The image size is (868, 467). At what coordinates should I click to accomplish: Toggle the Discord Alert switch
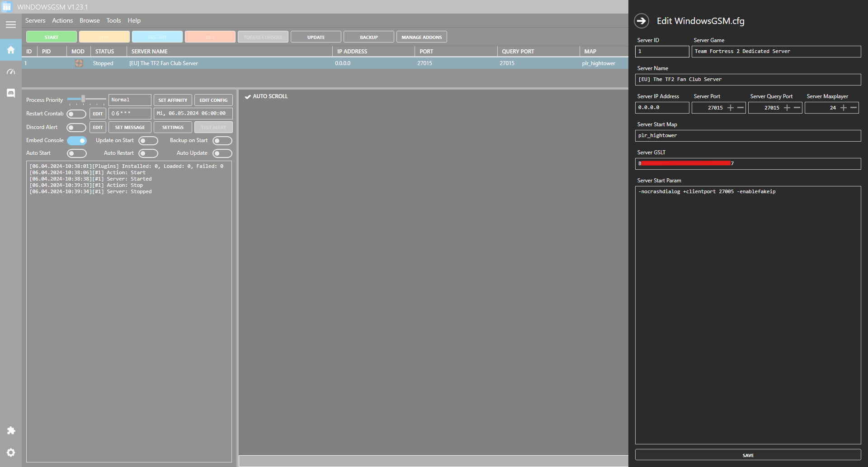point(76,128)
